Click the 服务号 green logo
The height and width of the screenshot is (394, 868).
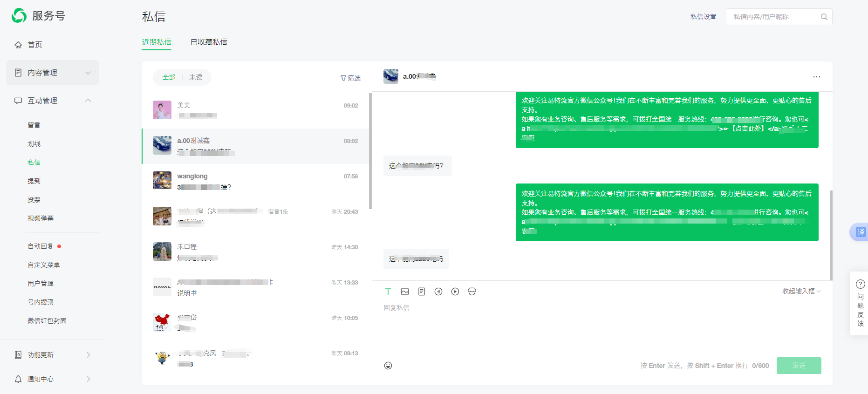(x=19, y=15)
